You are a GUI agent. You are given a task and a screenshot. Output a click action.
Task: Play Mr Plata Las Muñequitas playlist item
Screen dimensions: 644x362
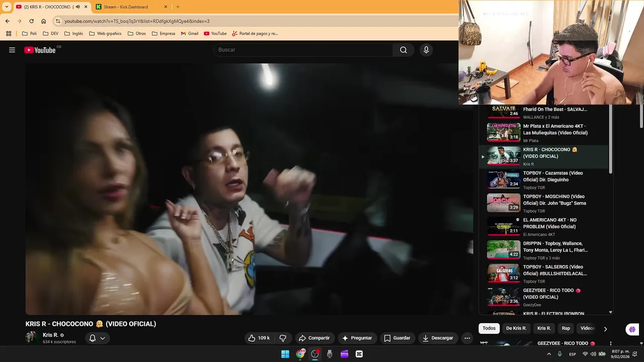(x=543, y=133)
